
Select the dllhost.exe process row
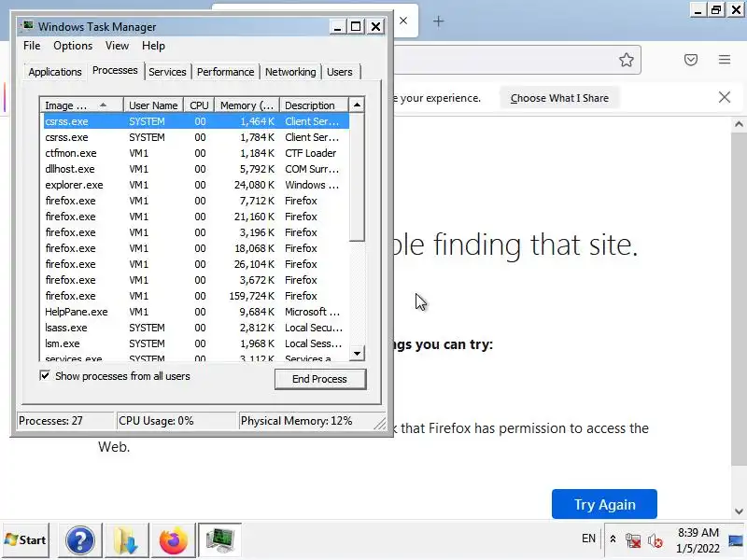tap(196, 169)
